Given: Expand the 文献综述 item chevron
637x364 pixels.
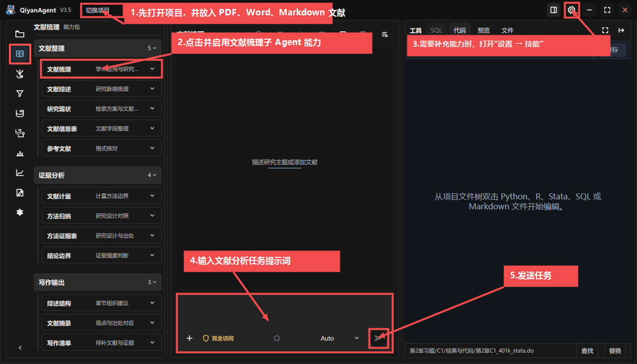Looking at the screenshot, I should tap(152, 89).
